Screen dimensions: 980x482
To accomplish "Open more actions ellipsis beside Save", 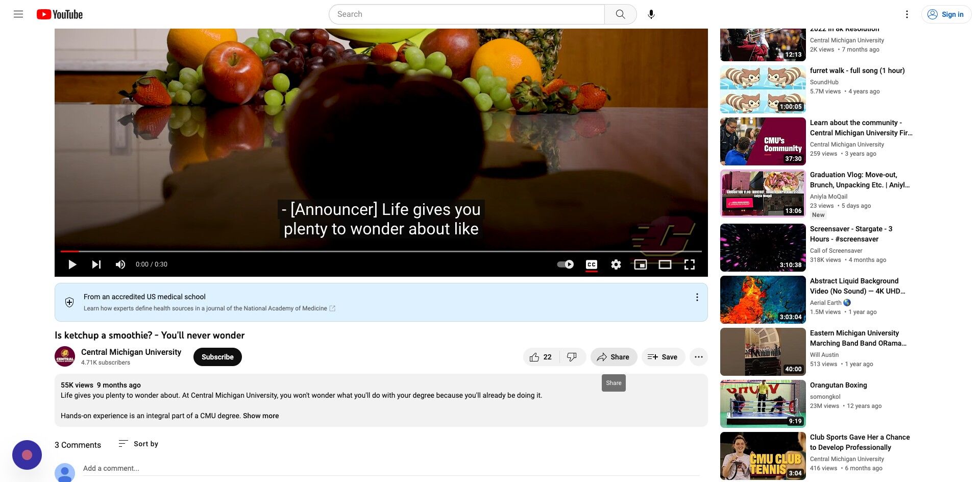I will [699, 357].
